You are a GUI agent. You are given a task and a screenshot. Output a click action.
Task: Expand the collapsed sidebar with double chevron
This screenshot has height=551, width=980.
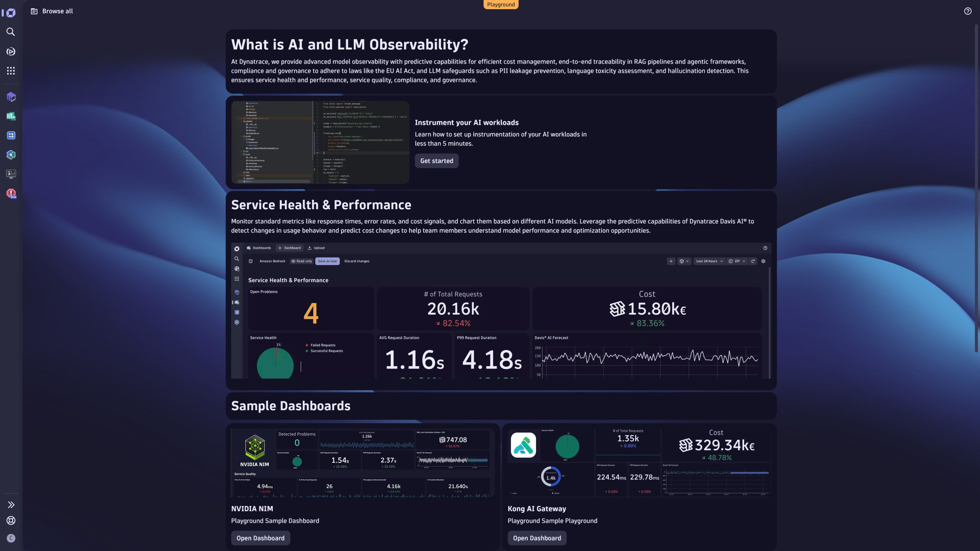coord(11,505)
